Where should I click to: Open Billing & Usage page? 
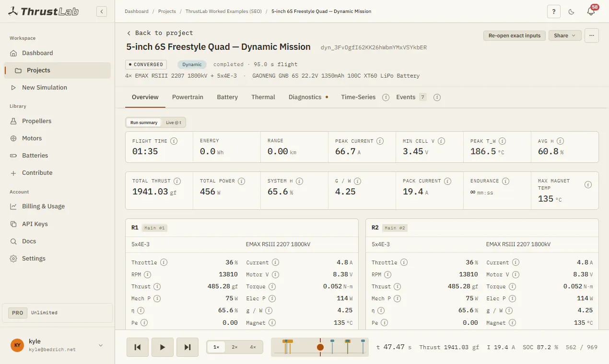coord(58,206)
